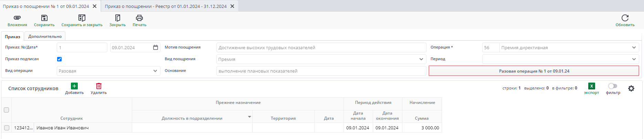Tick the checkbox for Иванов Иван Иванович row

point(7,128)
